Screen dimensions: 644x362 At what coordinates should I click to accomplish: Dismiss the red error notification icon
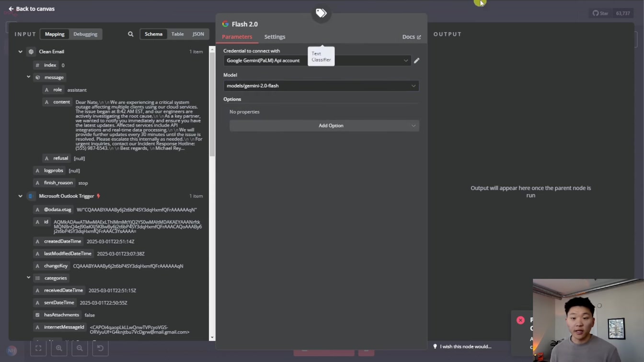(x=520, y=320)
